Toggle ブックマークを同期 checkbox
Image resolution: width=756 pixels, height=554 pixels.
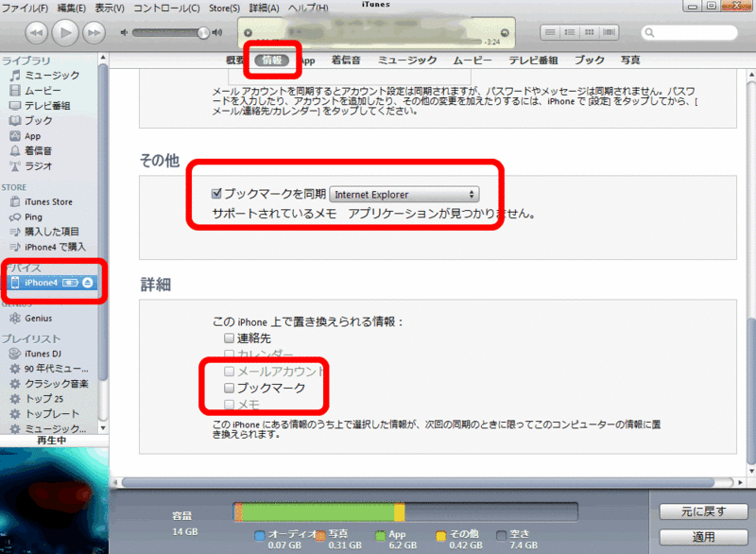coord(216,194)
